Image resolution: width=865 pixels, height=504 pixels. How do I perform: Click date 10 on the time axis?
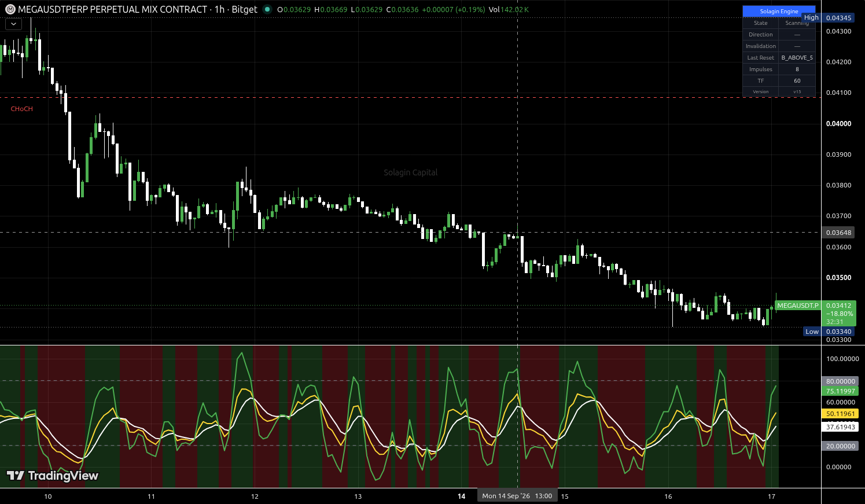click(48, 496)
